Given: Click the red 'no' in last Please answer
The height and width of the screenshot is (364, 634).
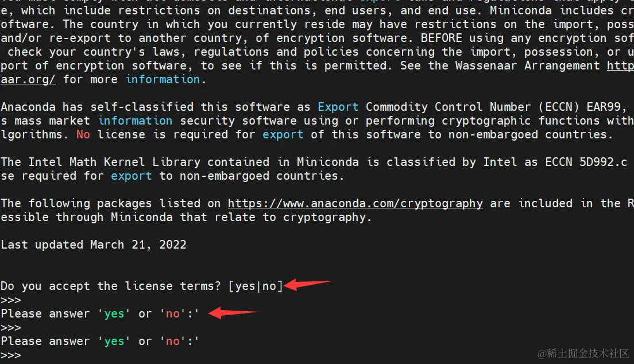Looking at the screenshot, I should pyautogui.click(x=173, y=342).
